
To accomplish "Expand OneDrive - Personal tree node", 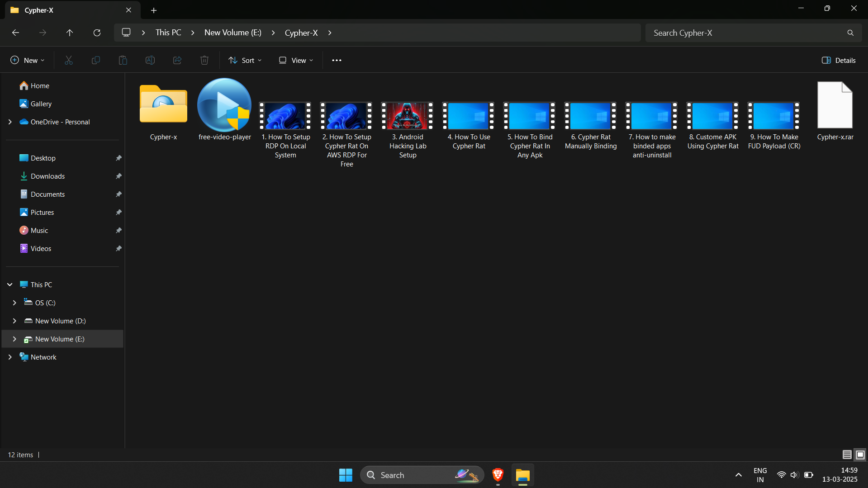I will pos(10,122).
